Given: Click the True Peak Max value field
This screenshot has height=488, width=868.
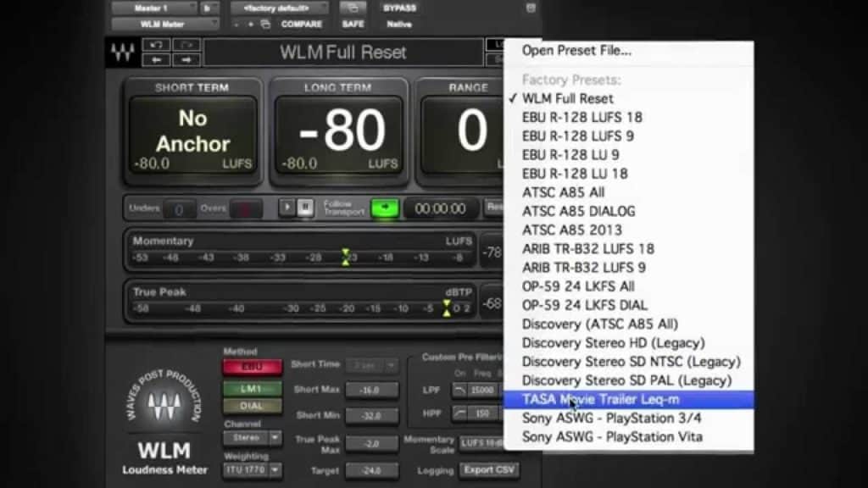Looking at the screenshot, I should (x=371, y=444).
